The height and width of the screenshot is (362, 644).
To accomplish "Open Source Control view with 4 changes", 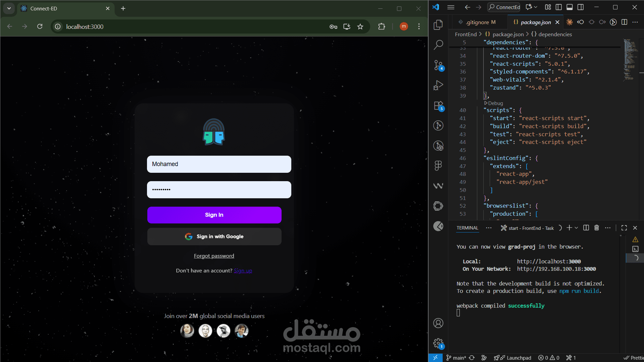I will 438,65.
